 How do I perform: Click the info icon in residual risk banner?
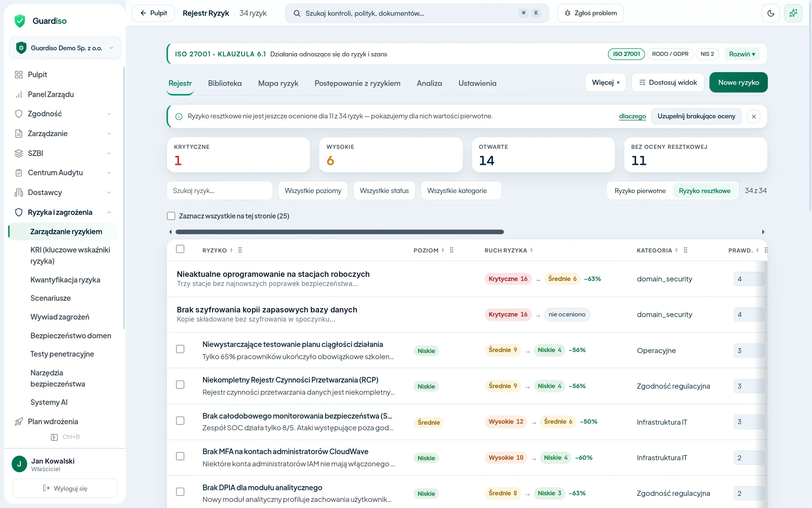[179, 116]
